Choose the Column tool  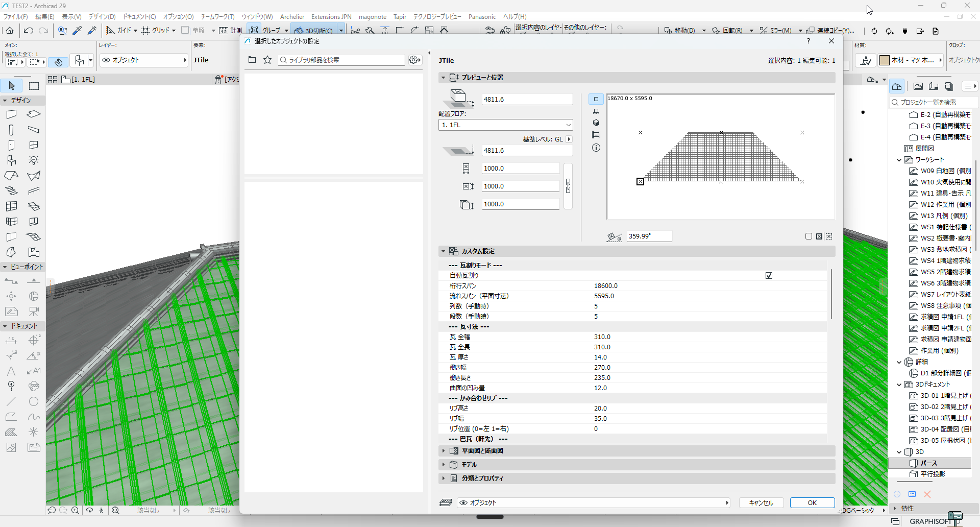tap(11, 130)
